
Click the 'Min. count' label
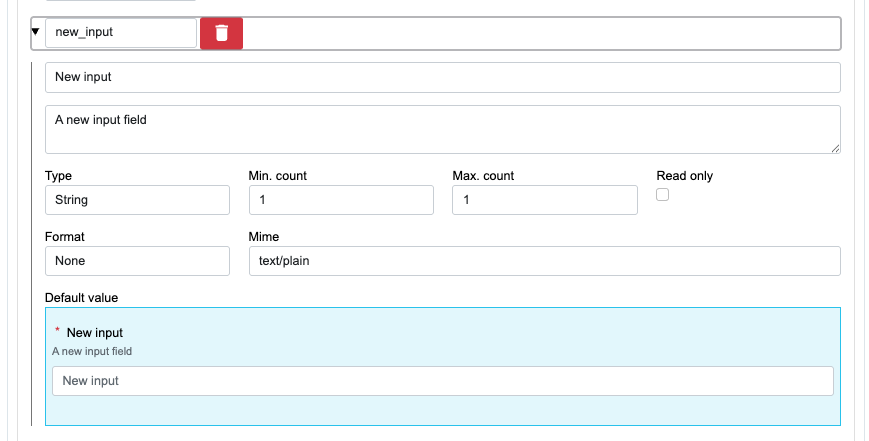[278, 176]
